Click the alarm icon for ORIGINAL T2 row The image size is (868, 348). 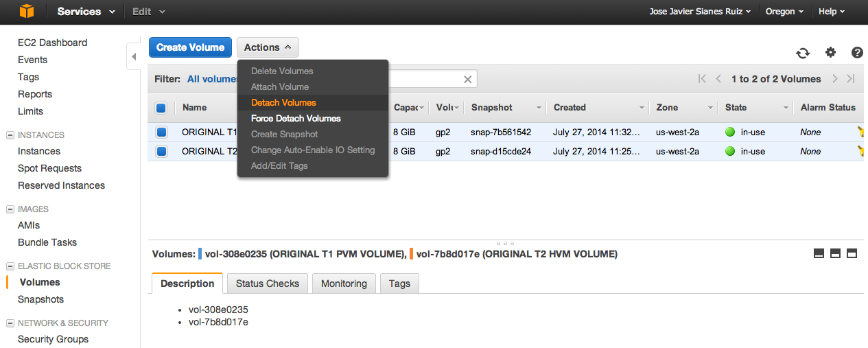tap(862, 151)
